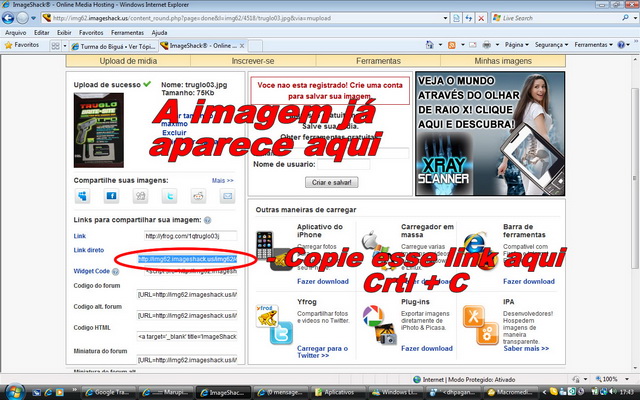Click the Quick Tabs grid icon
The width and height of the screenshot is (640, 400).
56,46
